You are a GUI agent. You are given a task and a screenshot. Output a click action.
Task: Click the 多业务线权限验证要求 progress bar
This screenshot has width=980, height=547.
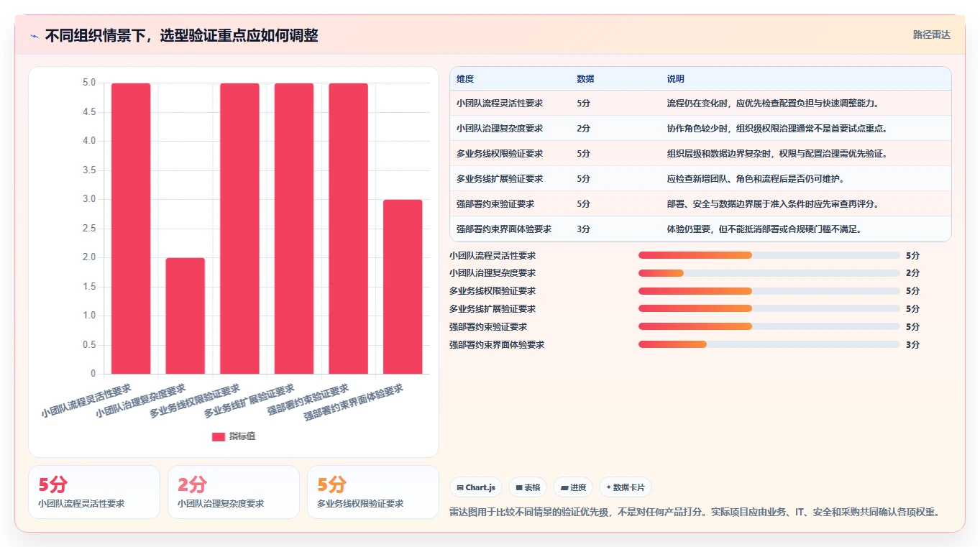[769, 291]
